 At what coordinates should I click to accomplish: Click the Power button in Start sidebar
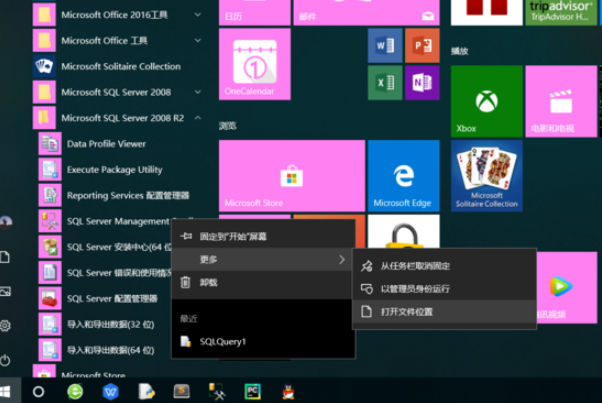5,360
